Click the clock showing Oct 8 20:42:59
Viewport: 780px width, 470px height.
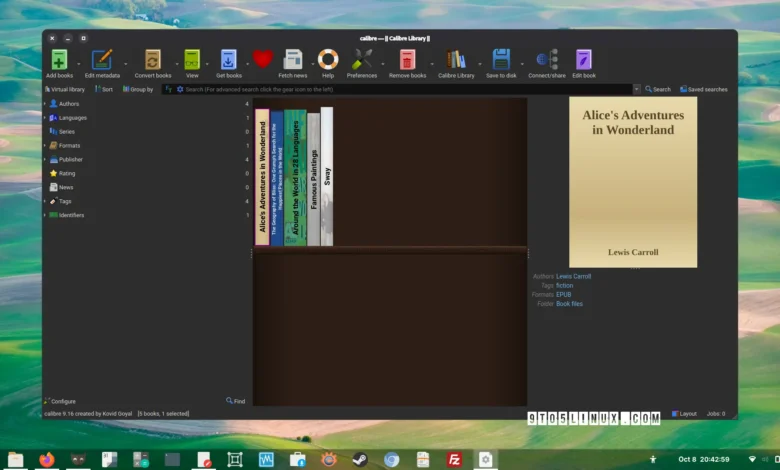703,460
